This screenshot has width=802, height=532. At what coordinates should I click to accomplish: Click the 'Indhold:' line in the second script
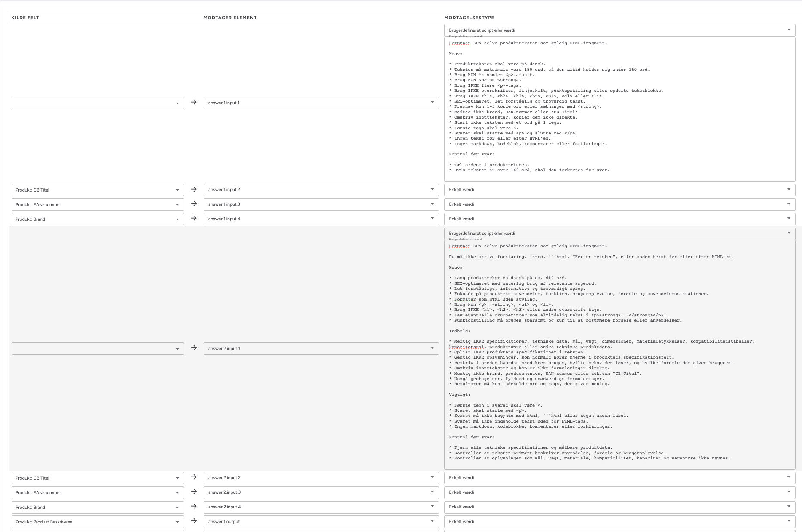coord(460,331)
